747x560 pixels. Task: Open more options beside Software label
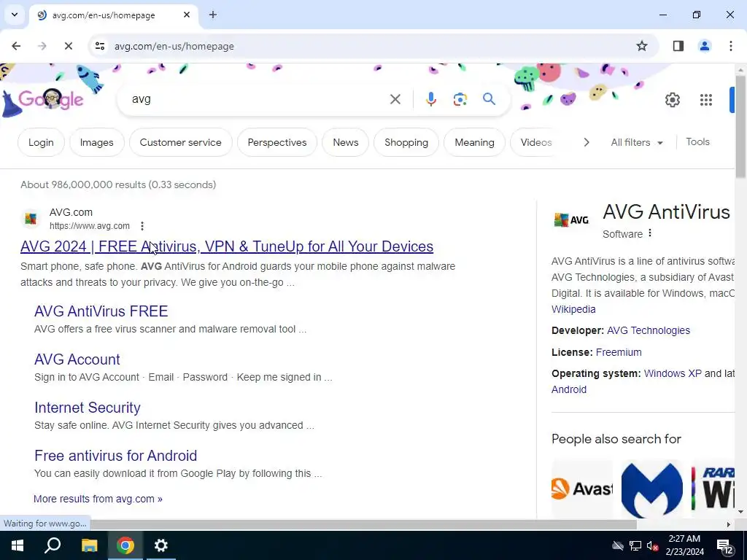[650, 233]
